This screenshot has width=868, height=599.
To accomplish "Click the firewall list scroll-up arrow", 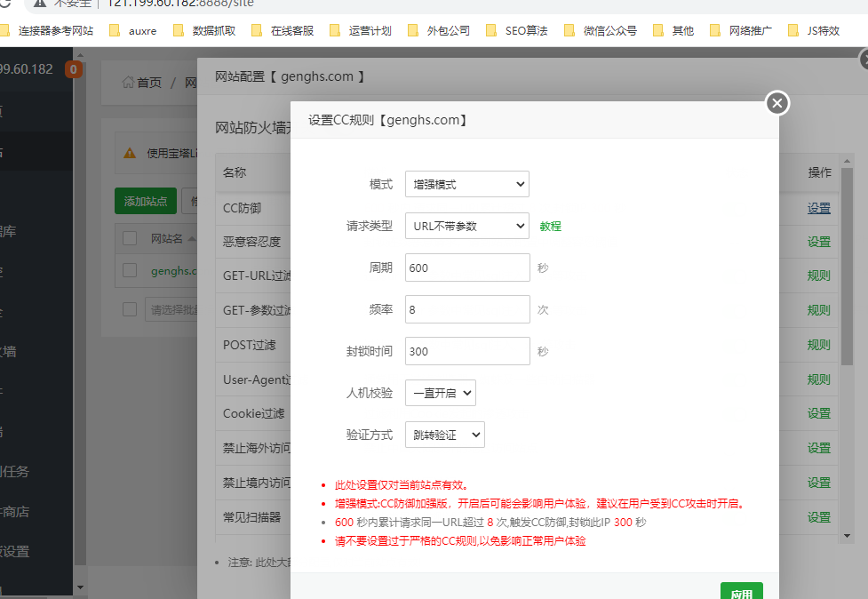I will (x=847, y=161).
